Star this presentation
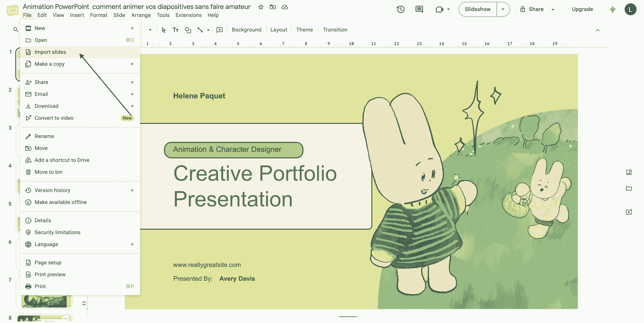Image resolution: width=644 pixels, height=323 pixels. (x=261, y=7)
